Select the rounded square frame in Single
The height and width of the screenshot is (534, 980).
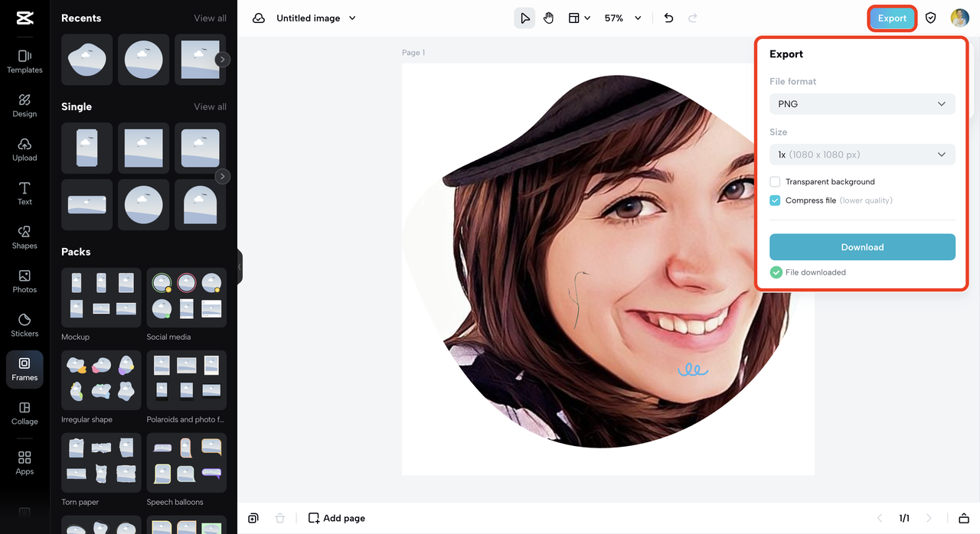pyautogui.click(x=201, y=148)
